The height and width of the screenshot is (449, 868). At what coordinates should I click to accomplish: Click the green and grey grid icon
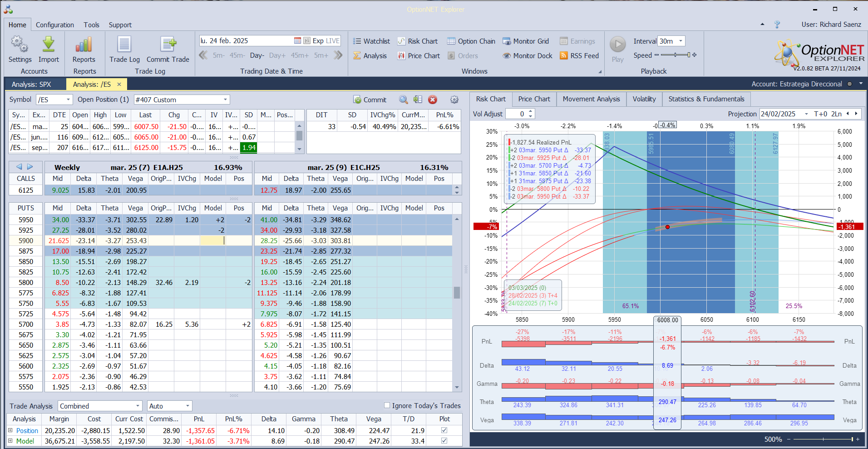[418, 100]
